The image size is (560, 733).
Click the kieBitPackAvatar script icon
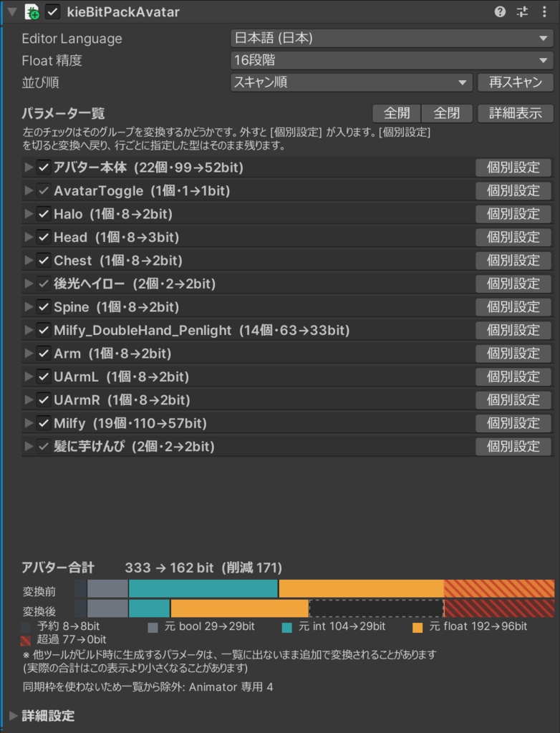(32, 11)
